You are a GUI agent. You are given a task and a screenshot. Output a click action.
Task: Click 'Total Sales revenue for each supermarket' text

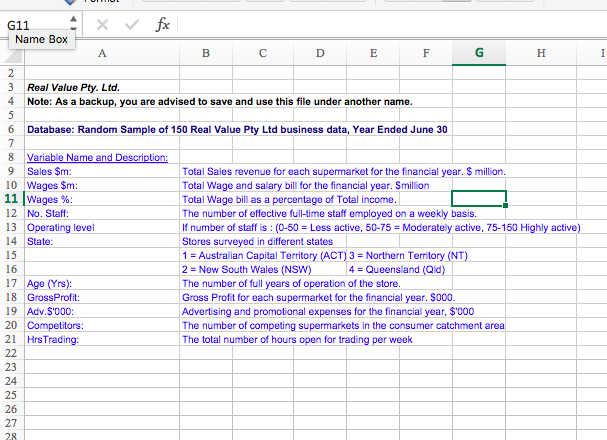[344, 171]
